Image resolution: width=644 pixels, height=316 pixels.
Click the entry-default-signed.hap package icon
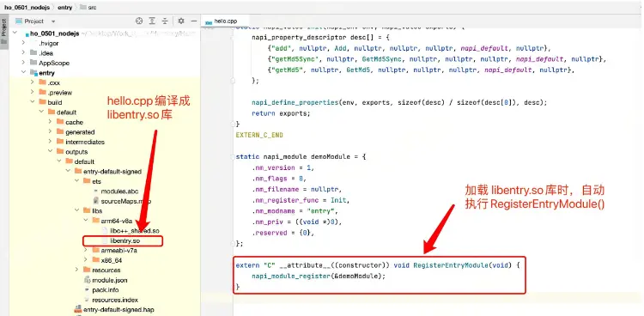[x=77, y=309]
